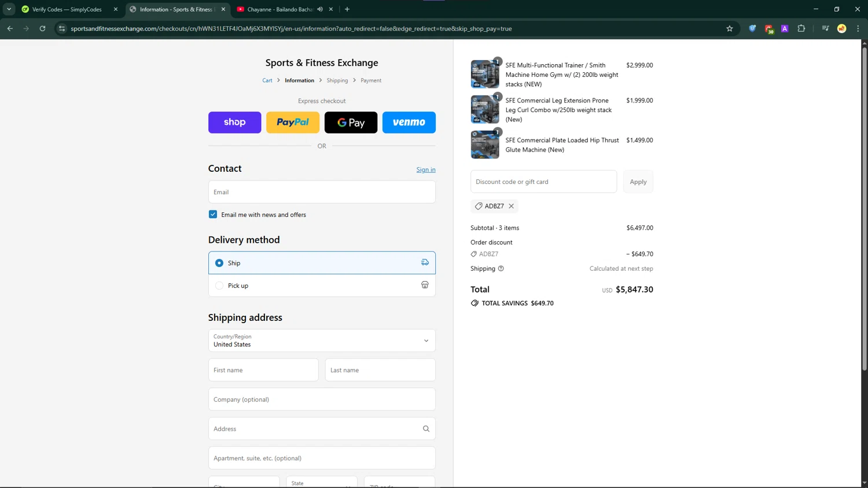Image resolution: width=868 pixels, height=488 pixels.
Task: Click the address bar URL
Action: (291, 28)
